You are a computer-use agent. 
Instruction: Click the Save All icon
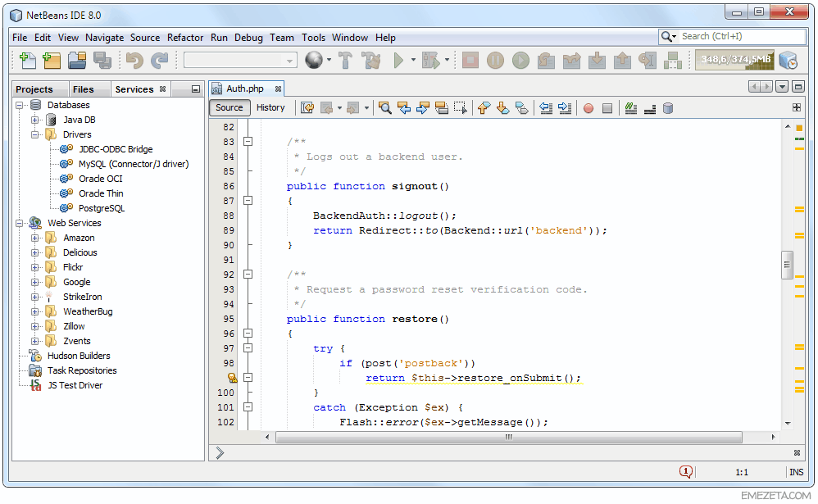pyautogui.click(x=102, y=61)
